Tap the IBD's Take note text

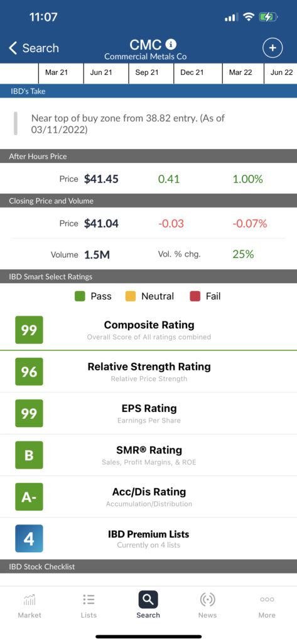(128, 124)
